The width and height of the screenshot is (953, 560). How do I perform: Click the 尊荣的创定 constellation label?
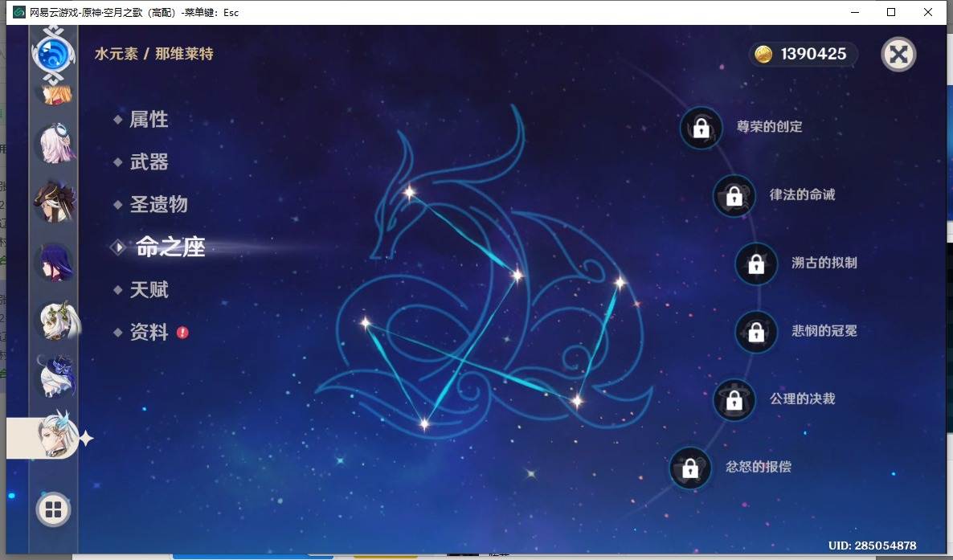pyautogui.click(x=770, y=126)
